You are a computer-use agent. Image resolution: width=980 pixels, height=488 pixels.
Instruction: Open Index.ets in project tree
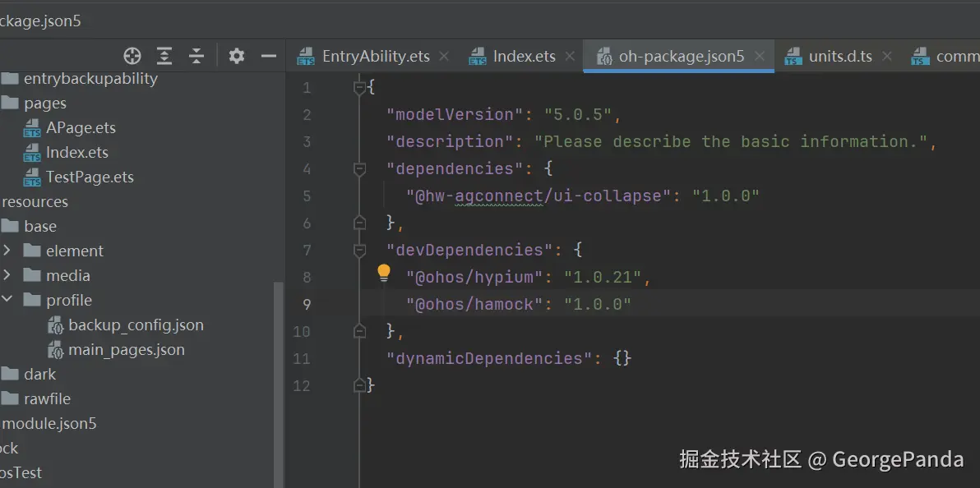coord(77,153)
